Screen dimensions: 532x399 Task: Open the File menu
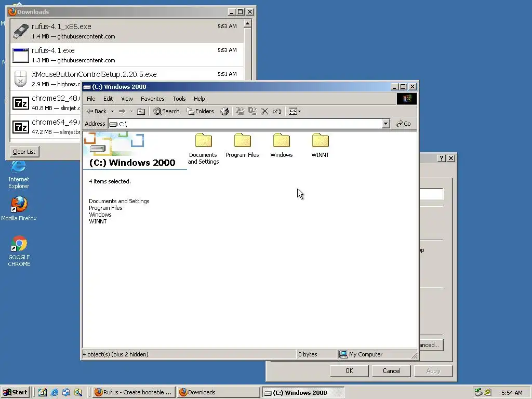(91, 99)
